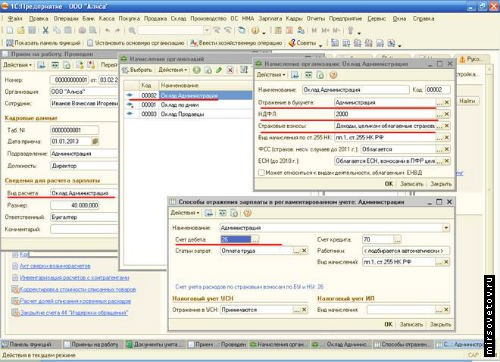This screenshot has width=500, height=362.
Task: Open Действия dropdown in Начисления организаций list
Action: 173,70
